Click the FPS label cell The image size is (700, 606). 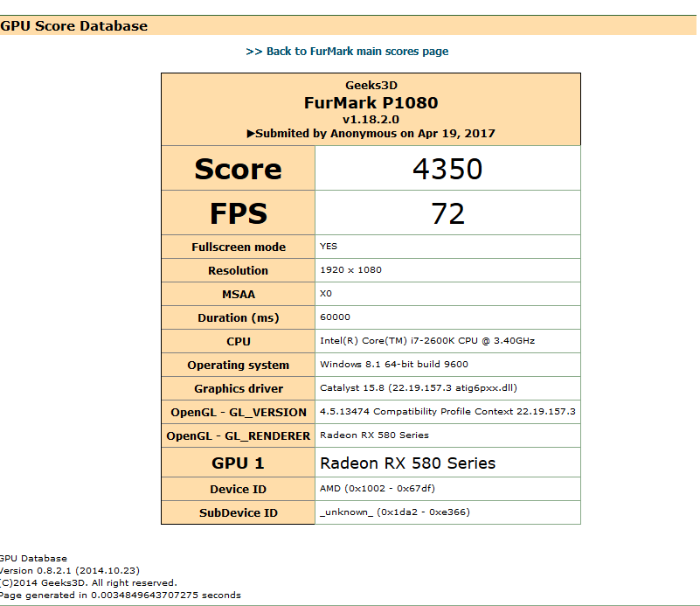click(238, 213)
